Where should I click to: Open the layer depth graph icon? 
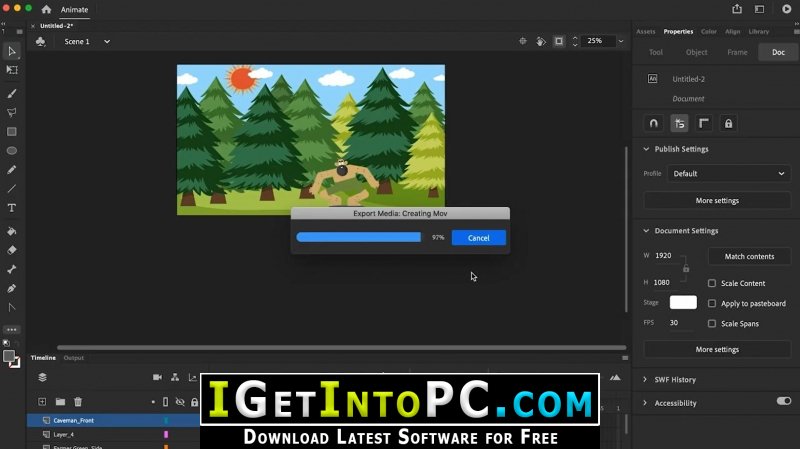point(193,377)
